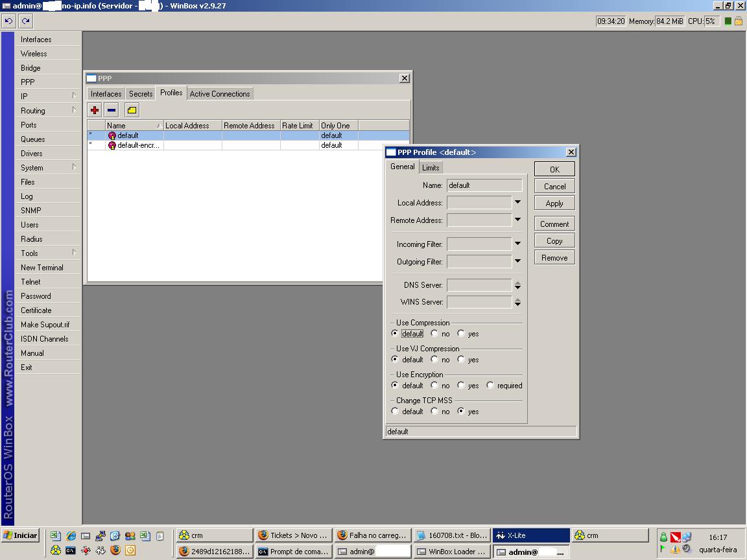Expand the IP submenu in sidebar
The image size is (747, 560).
click(x=74, y=96)
